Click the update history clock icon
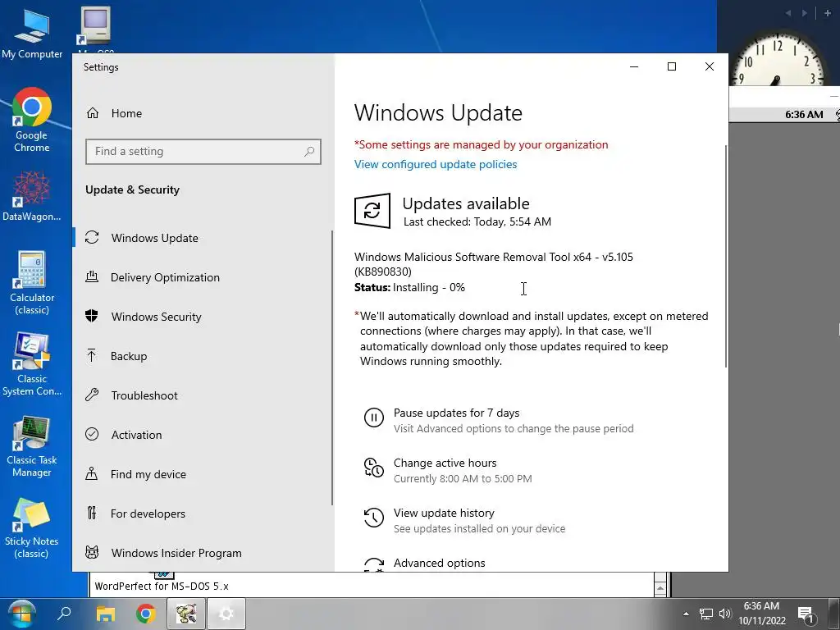Viewport: 840px width, 630px height. (x=374, y=518)
